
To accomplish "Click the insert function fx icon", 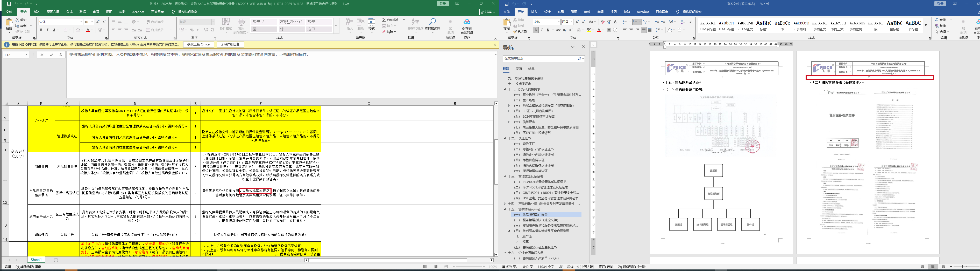I will (60, 55).
